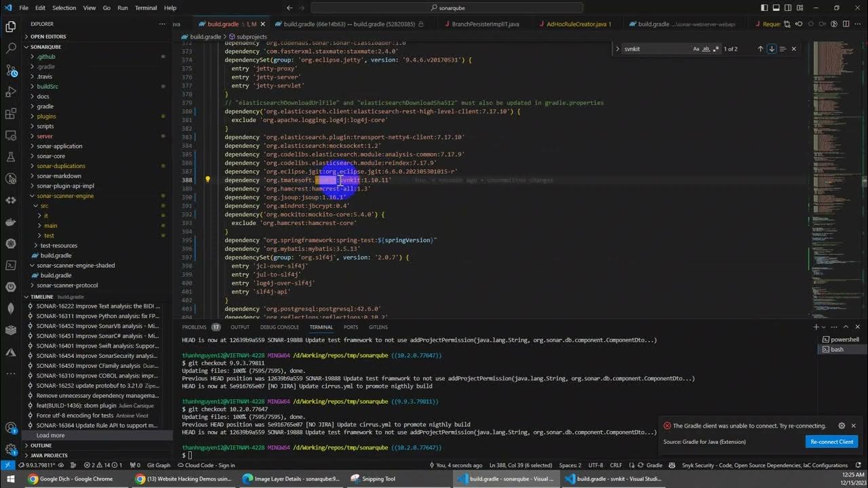
Task: Open the Explorer view in activity bar
Action: pyautogui.click(x=11, y=27)
